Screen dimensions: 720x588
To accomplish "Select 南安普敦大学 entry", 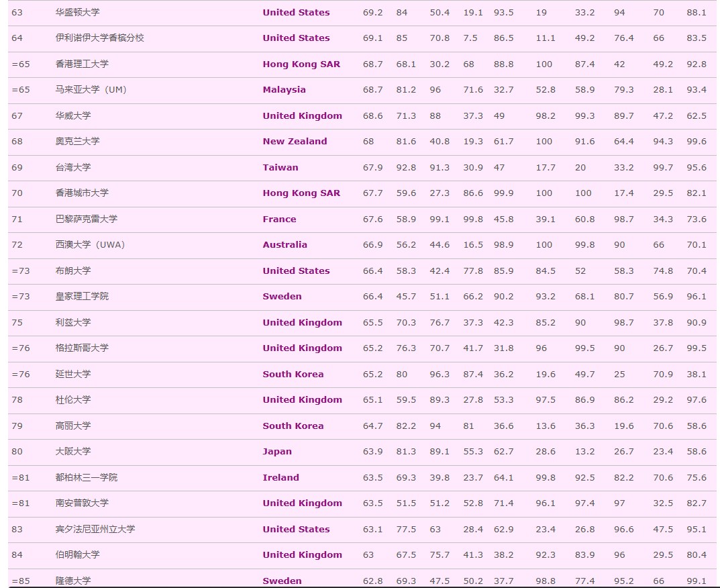I will [82, 503].
